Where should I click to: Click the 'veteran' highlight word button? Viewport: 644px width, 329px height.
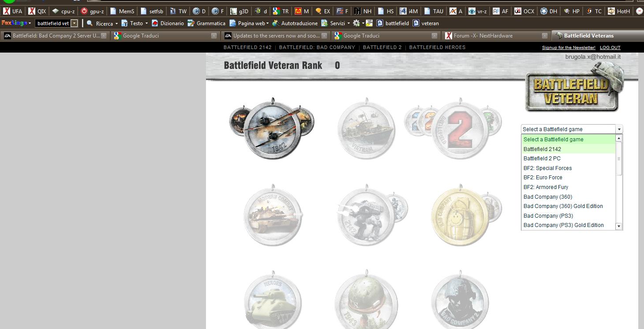(426, 23)
